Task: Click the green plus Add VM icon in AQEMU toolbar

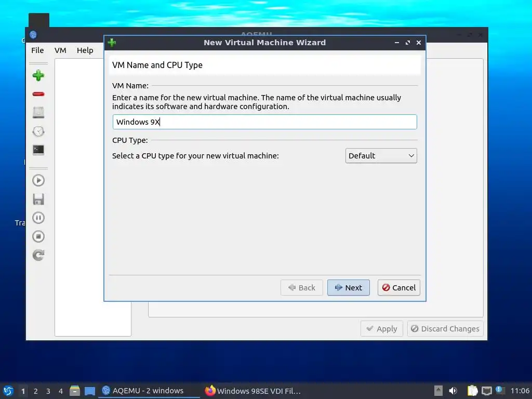Action: pos(38,75)
